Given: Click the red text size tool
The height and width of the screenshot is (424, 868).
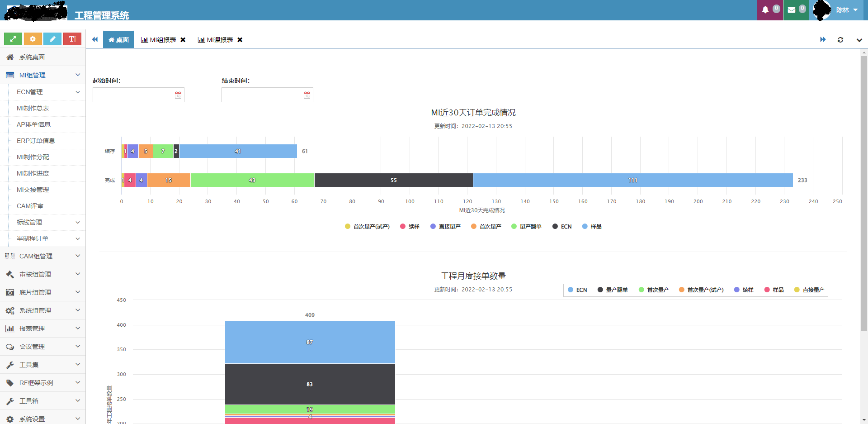Looking at the screenshot, I should 72,39.
